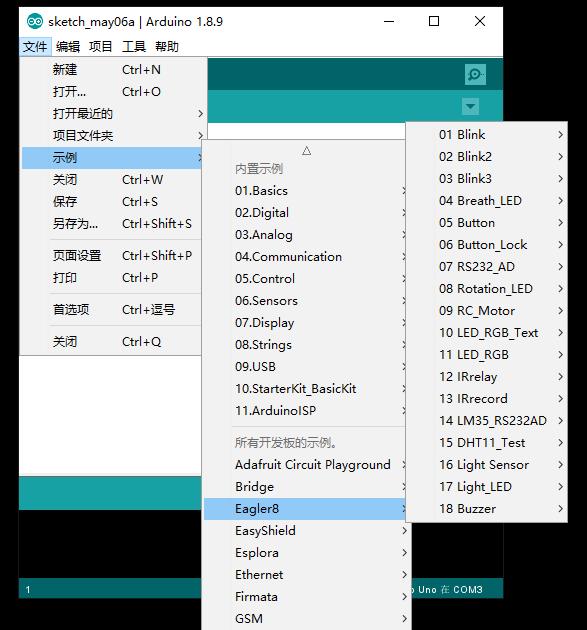
Task: Open 12 IRrelay example
Action: click(x=487, y=377)
